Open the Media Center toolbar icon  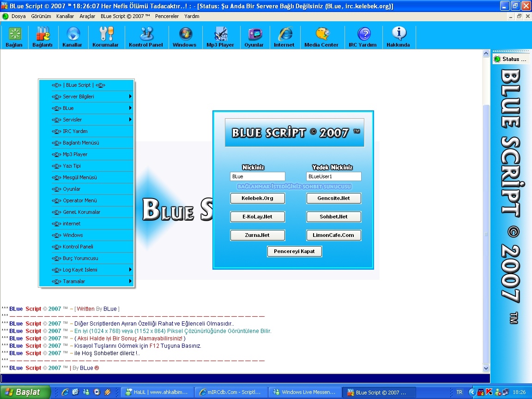(321, 36)
